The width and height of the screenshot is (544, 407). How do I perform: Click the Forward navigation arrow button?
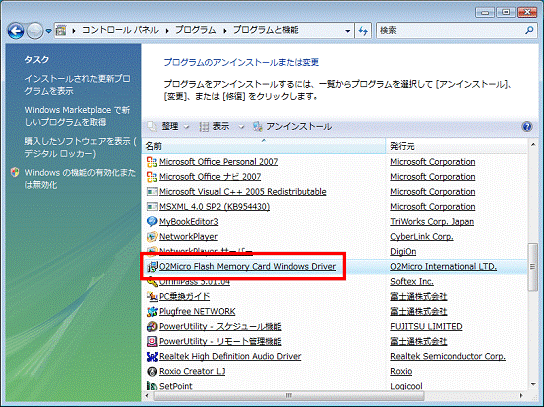[x=35, y=31]
